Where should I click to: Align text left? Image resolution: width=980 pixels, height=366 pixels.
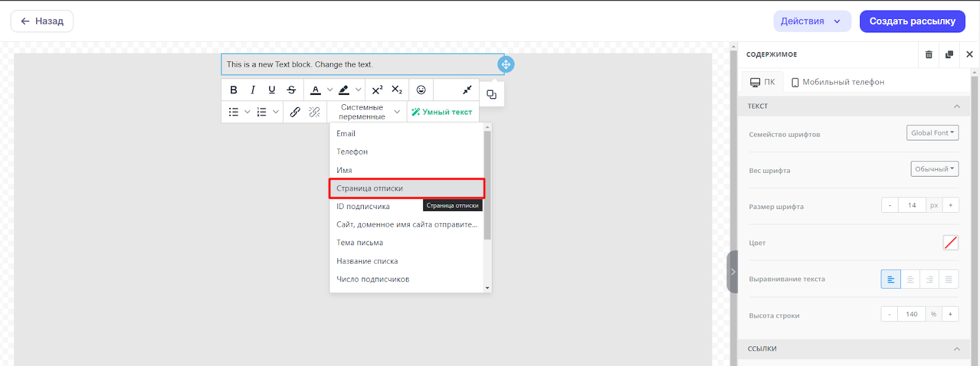pyautogui.click(x=891, y=280)
